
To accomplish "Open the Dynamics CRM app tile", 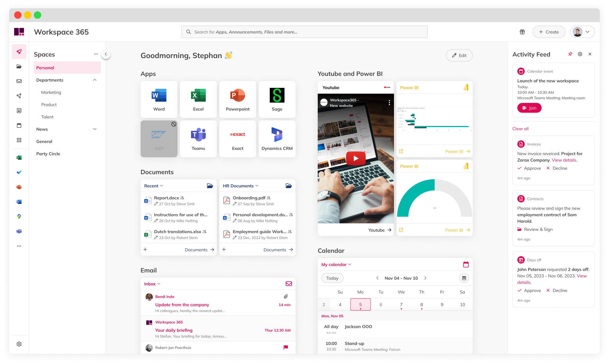I will 277,139.
